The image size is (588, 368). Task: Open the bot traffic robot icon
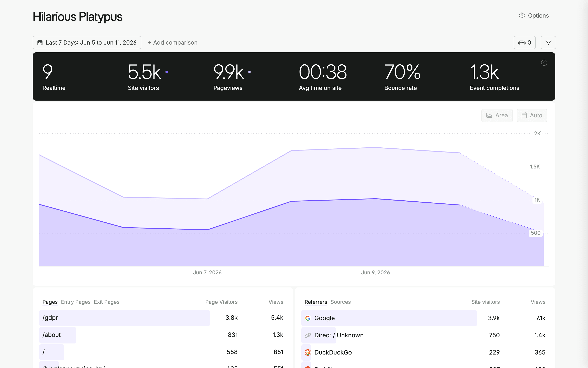(x=522, y=43)
